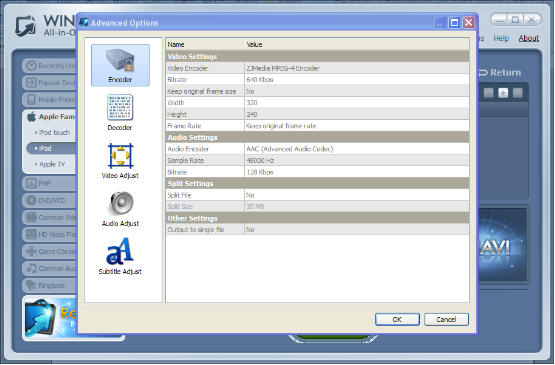Toggle Keep original frame size value
Viewport: 555px width, 365px height.
point(357,91)
